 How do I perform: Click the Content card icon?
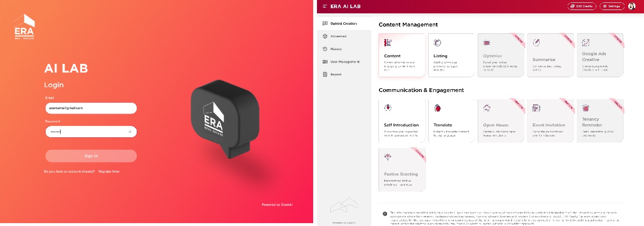point(388,43)
